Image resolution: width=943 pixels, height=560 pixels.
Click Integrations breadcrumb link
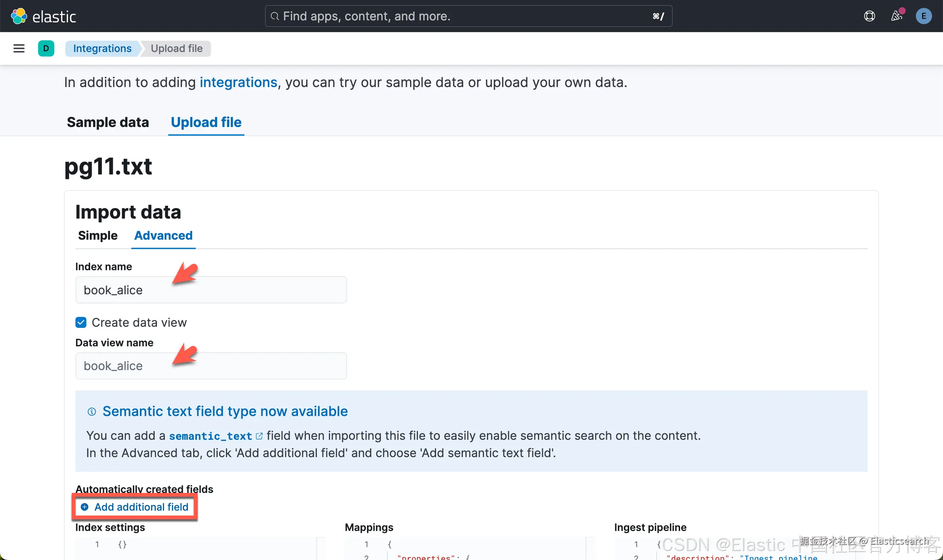(x=102, y=48)
